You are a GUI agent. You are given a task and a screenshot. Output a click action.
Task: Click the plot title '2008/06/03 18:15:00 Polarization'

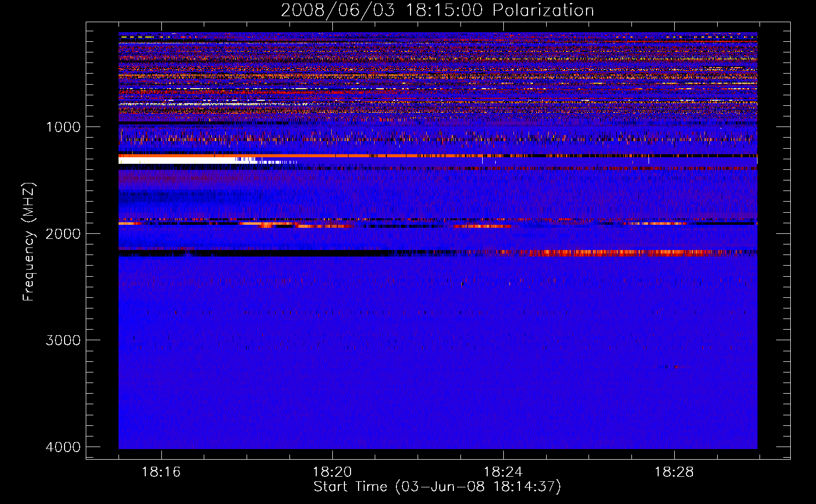[x=437, y=10]
